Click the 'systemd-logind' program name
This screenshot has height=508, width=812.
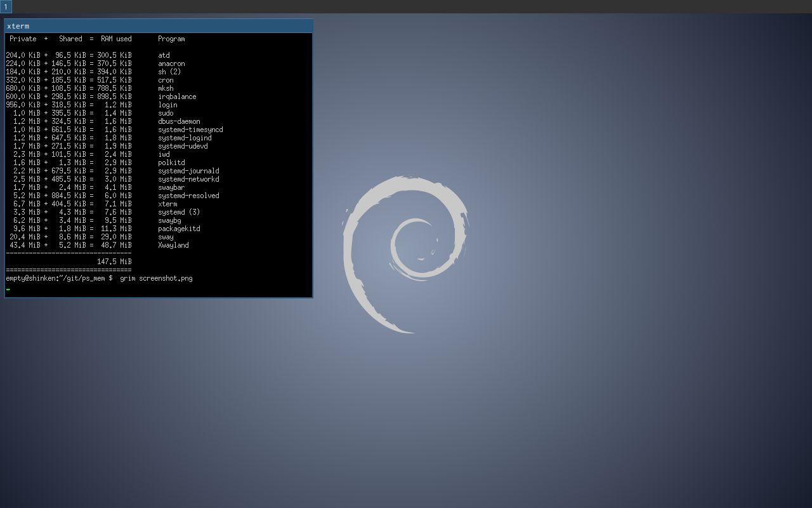(185, 138)
